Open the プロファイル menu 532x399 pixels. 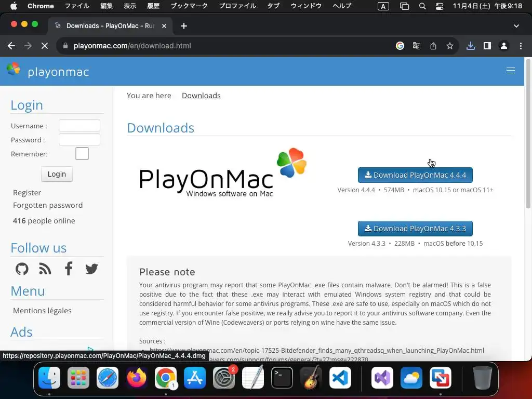pos(237,6)
